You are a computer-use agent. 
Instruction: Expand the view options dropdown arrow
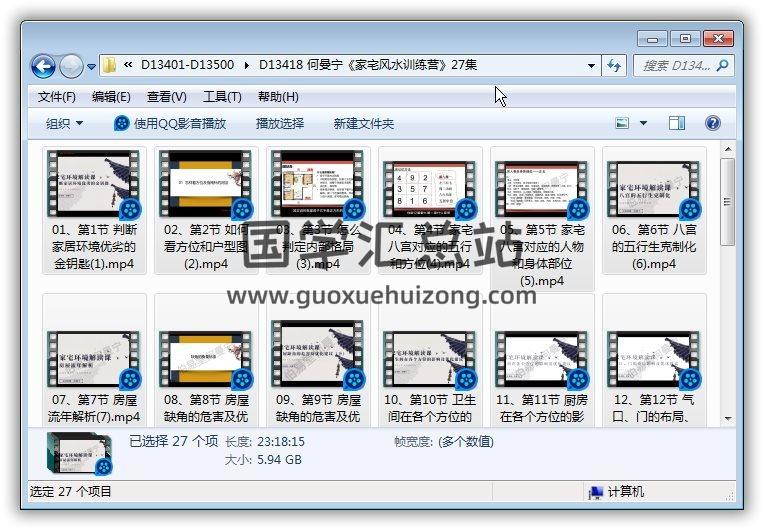(643, 123)
